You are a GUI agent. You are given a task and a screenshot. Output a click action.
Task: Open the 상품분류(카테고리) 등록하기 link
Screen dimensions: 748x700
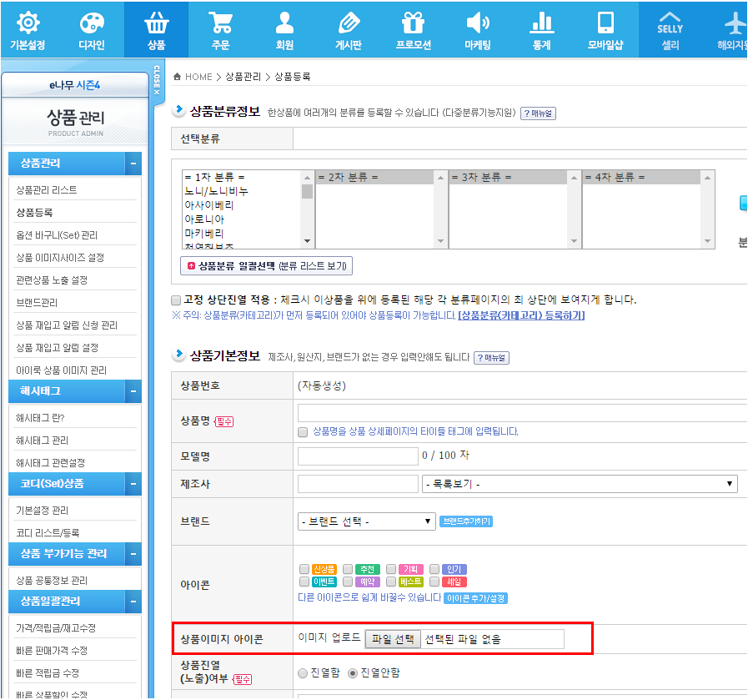pyautogui.click(x=521, y=315)
